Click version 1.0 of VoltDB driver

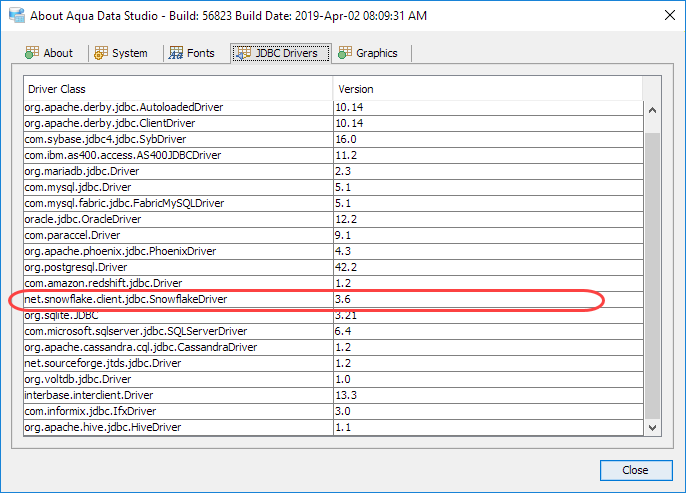pos(343,379)
